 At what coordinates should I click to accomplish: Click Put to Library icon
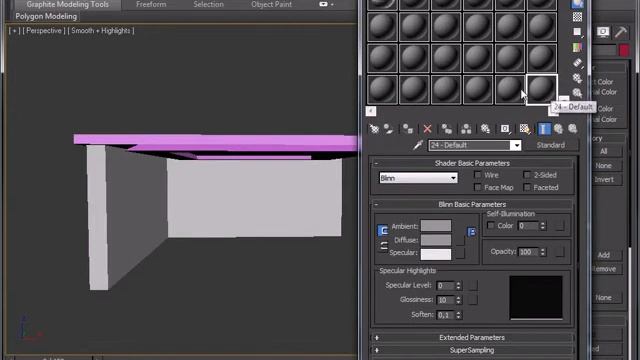click(485, 129)
